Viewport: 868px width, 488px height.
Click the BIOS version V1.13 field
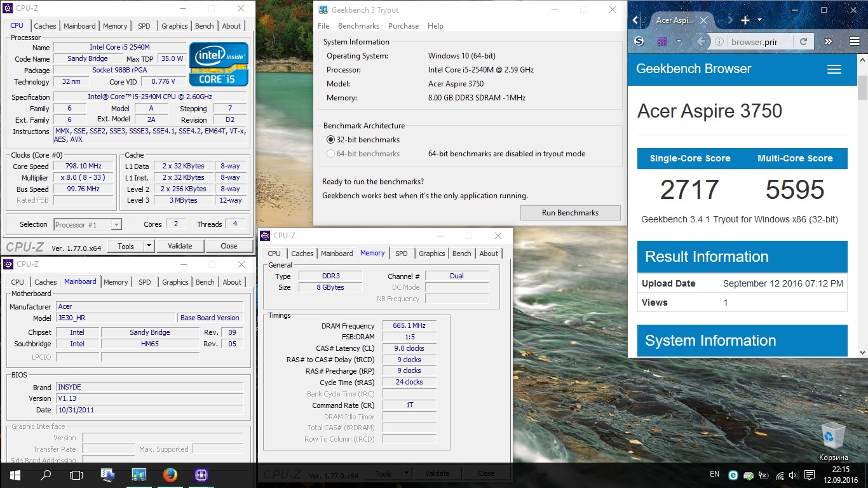pyautogui.click(x=149, y=399)
